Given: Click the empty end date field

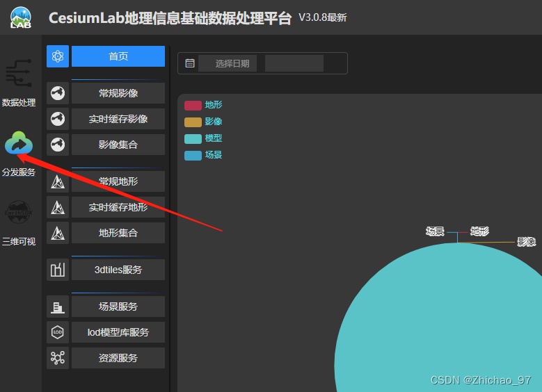Looking at the screenshot, I should [294, 63].
